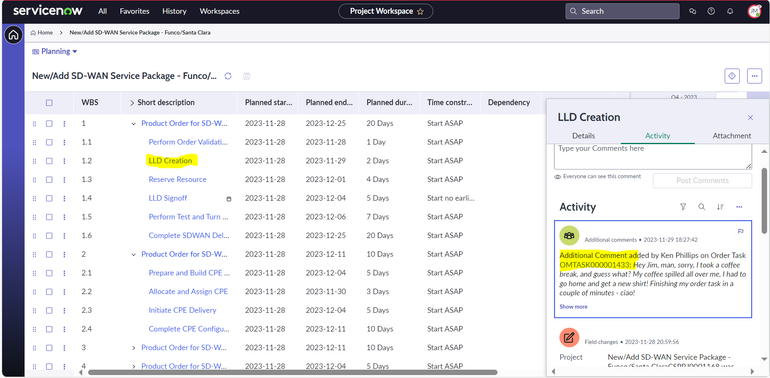Image resolution: width=770 pixels, height=378 pixels.
Task: Open the All menu
Action: (102, 11)
